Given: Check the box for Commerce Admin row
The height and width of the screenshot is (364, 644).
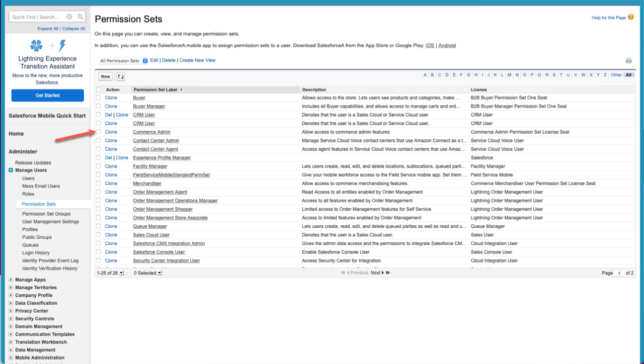Looking at the screenshot, I should pyautogui.click(x=99, y=132).
